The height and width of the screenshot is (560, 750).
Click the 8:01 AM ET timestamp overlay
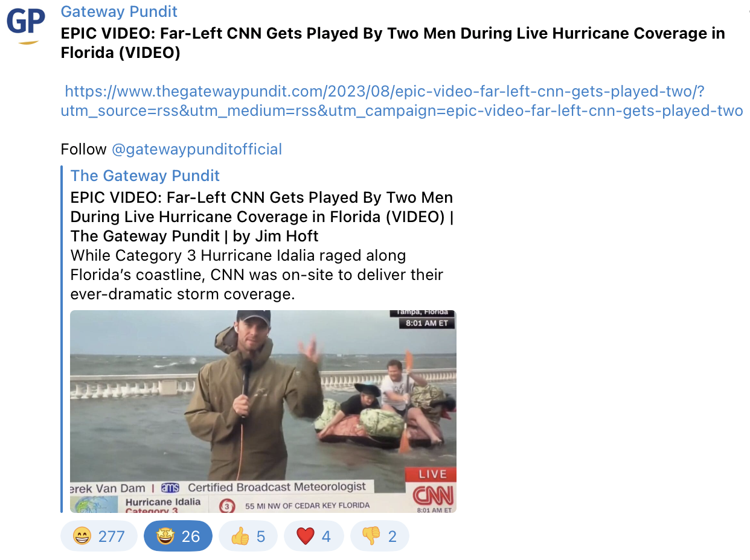(427, 323)
